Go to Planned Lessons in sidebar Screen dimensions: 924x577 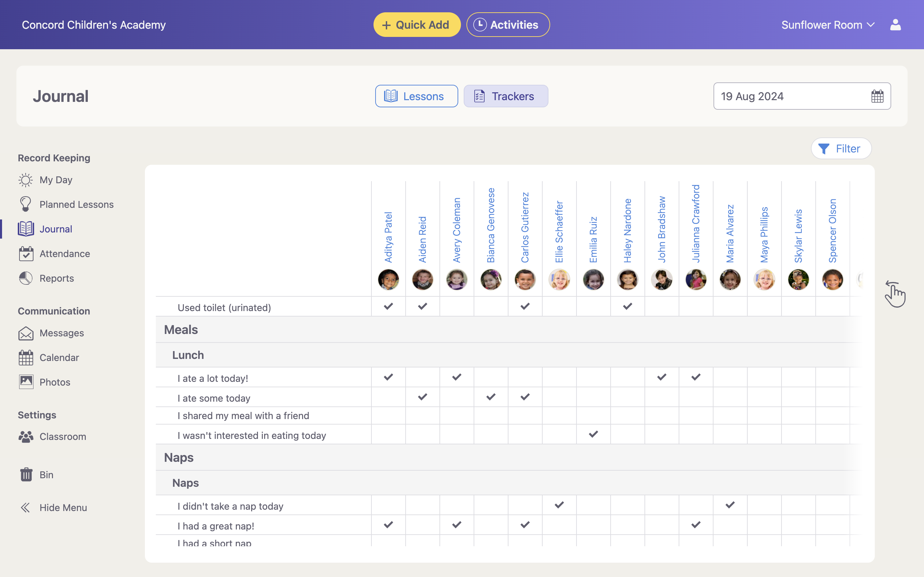click(76, 204)
